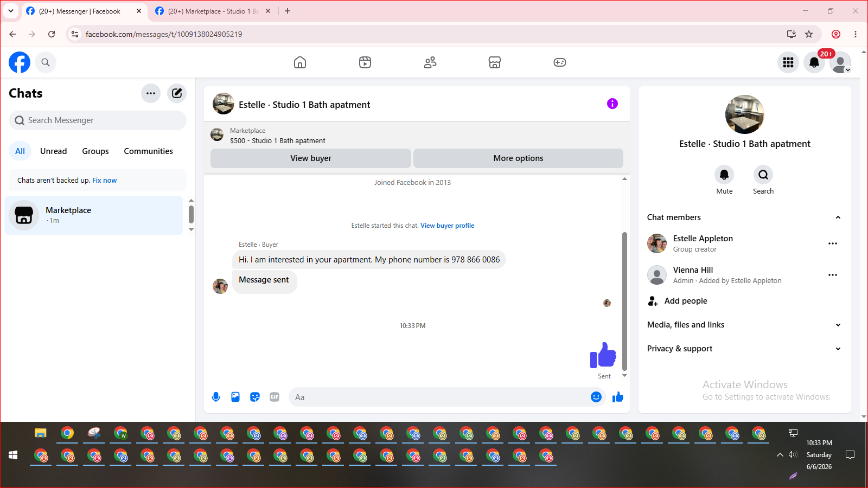Click the listing thumbnail in right panel
The width and height of the screenshot is (868, 488).
pos(745,114)
